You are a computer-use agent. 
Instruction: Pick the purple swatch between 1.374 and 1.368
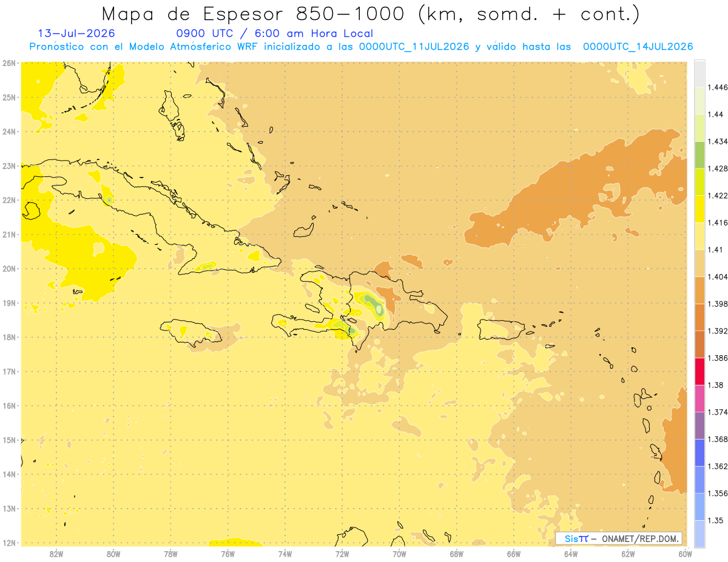coord(699,426)
